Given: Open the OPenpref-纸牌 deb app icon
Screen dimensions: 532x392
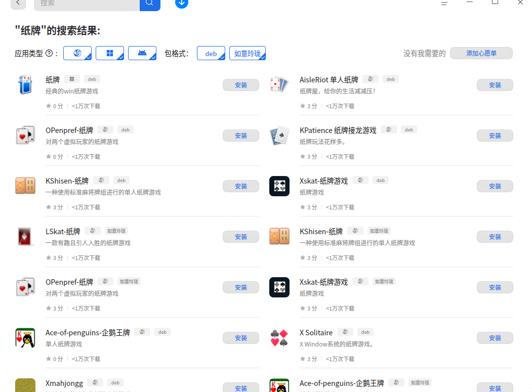Looking at the screenshot, I should pyautogui.click(x=25, y=135).
